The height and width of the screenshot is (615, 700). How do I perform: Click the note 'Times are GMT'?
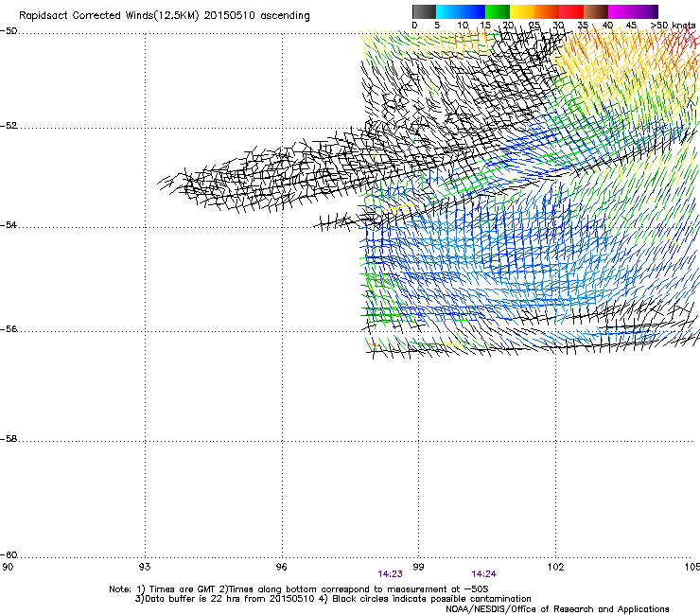coord(183,589)
